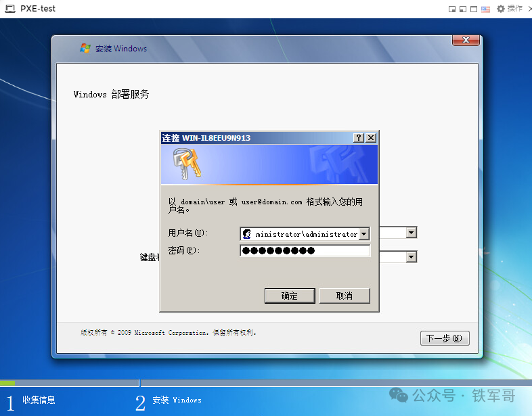This screenshot has height=416, width=532.
Task: Close the 连接 WIN-IL8EEU9N913 dialog
Action: click(371, 137)
